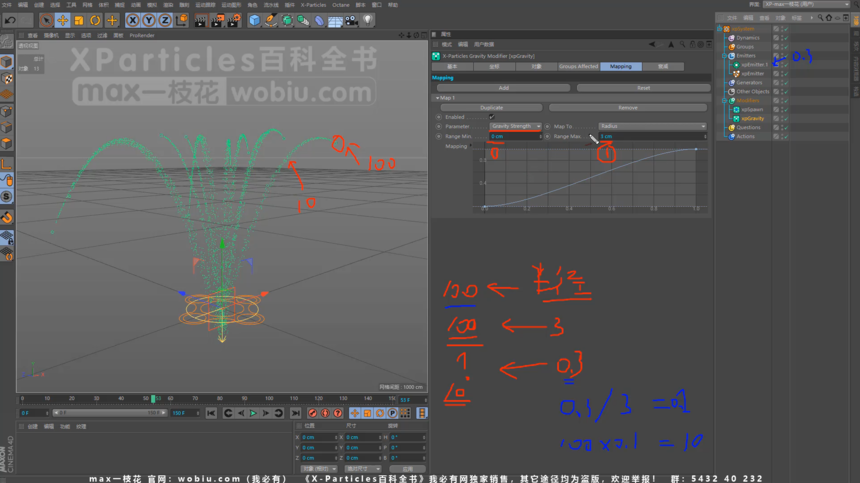Select xpEmitter.1 in object manager
Screen dimensions: 860x483
pos(755,65)
